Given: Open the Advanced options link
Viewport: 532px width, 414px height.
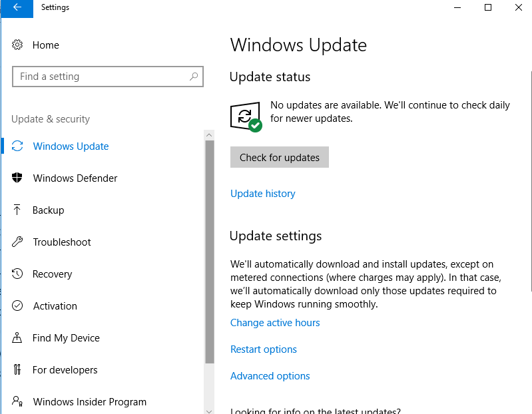Looking at the screenshot, I should coord(270,376).
